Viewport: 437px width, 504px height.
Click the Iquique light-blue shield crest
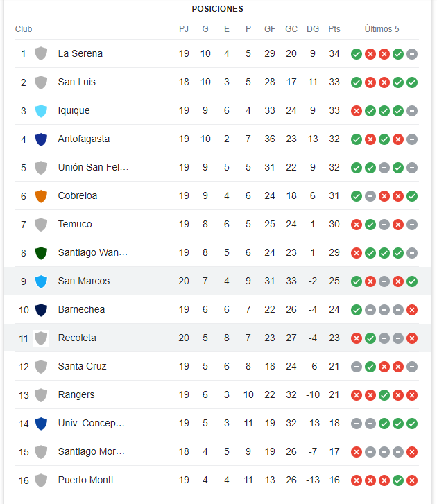[x=41, y=111]
